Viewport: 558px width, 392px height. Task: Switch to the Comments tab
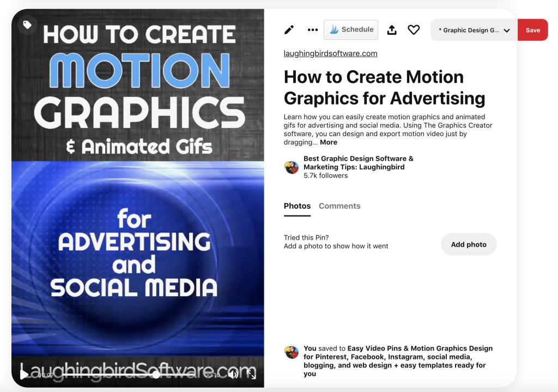click(339, 206)
